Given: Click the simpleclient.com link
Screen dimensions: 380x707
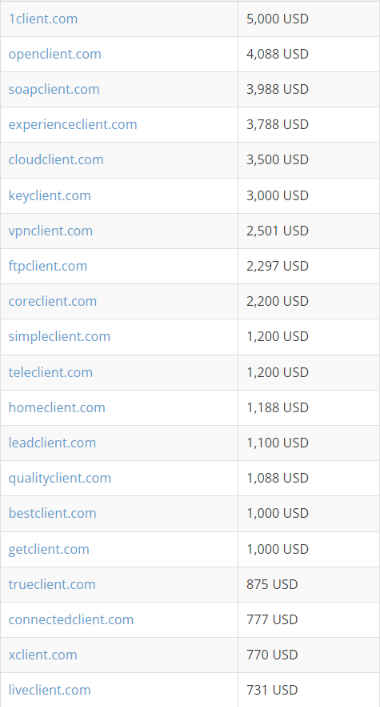Looking at the screenshot, I should 60,337.
